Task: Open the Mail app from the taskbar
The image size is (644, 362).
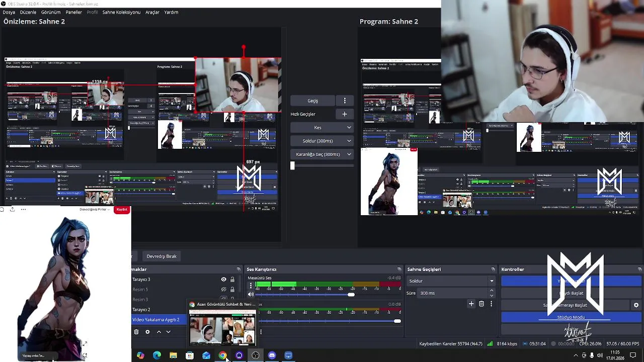Action: pyautogui.click(x=206, y=355)
